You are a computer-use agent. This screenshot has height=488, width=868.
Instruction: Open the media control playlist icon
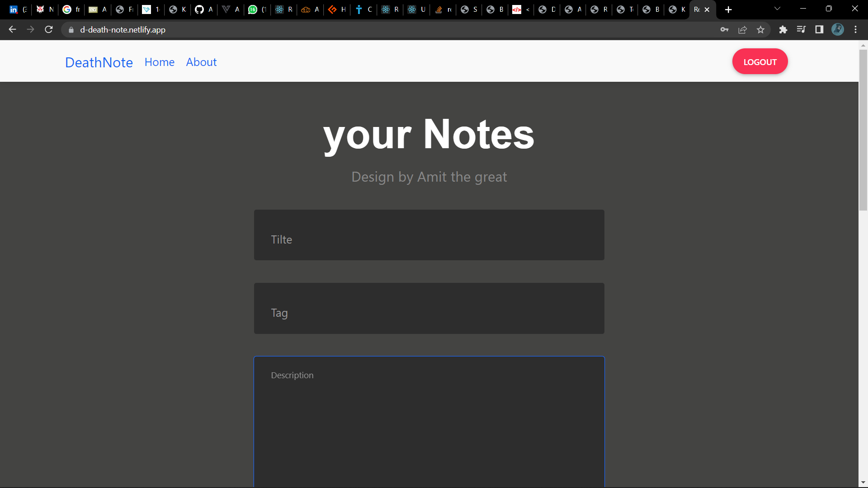point(801,30)
